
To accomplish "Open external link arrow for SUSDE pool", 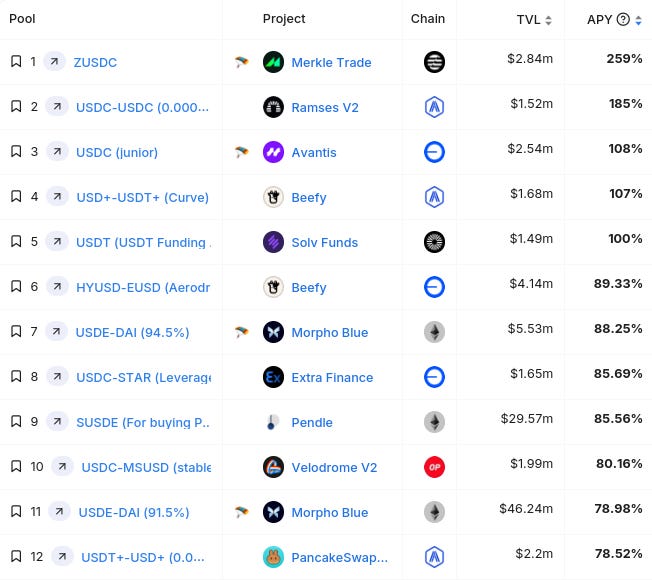I will tap(57, 422).
